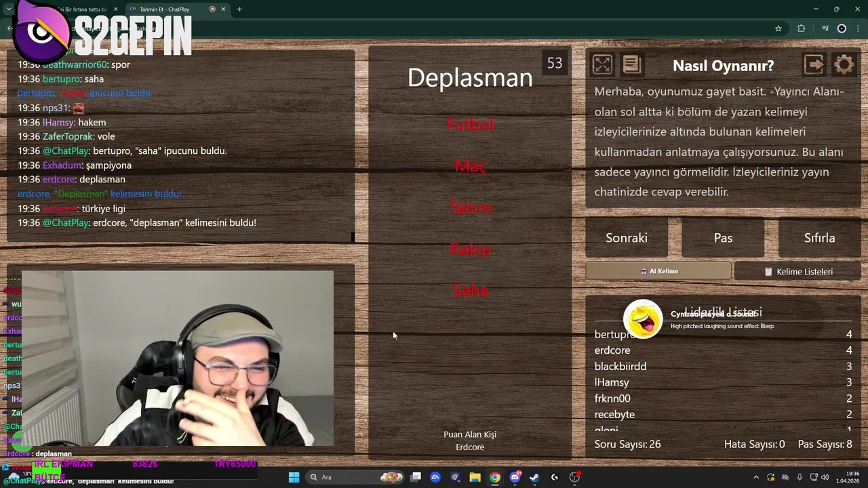Click 'Puan Alan Kişi' label

pos(470,434)
